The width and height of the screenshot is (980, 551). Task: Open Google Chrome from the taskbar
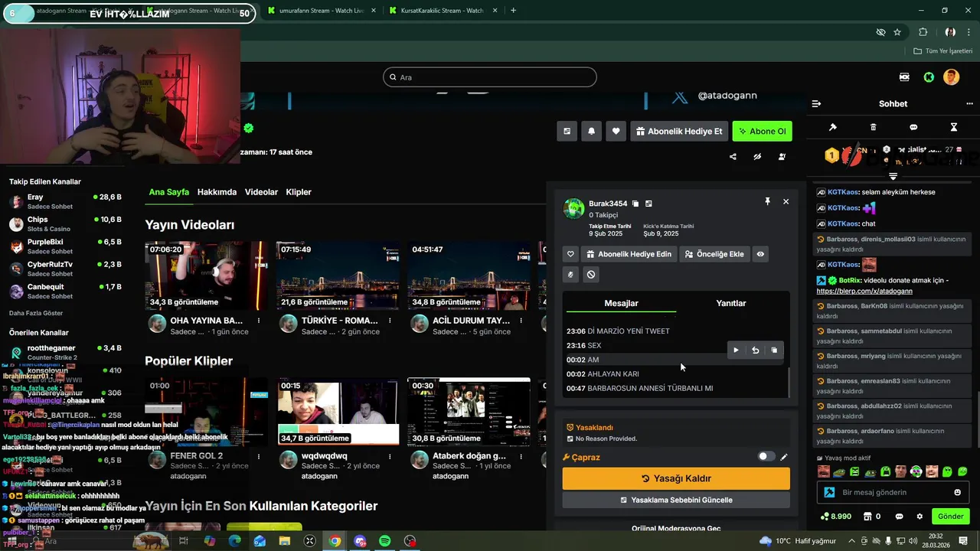coord(335,541)
